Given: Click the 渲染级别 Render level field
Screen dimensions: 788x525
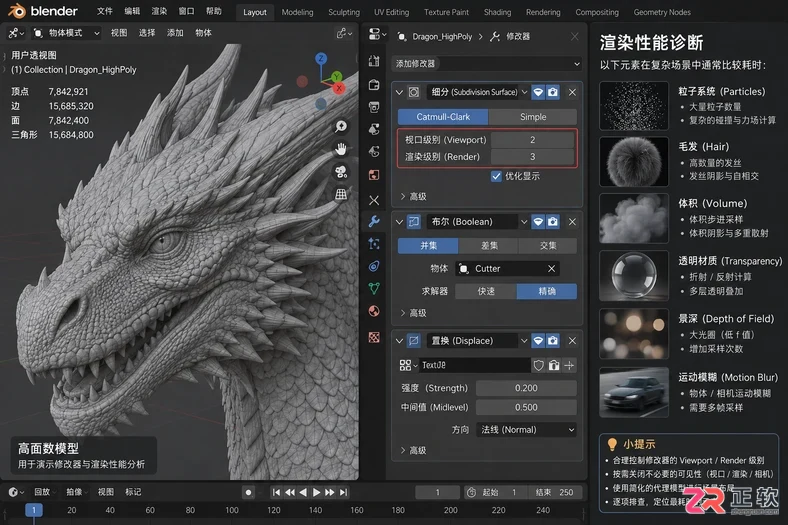Looking at the screenshot, I should 533,157.
